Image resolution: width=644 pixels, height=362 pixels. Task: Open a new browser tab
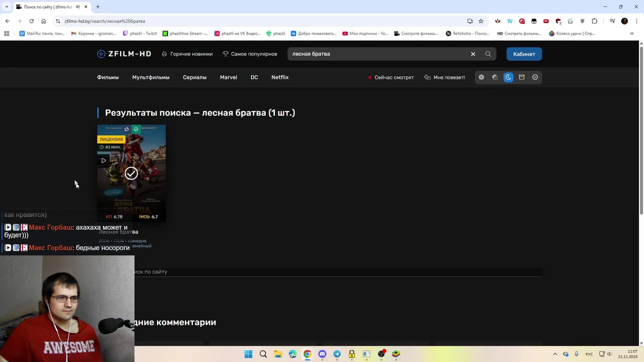click(98, 7)
